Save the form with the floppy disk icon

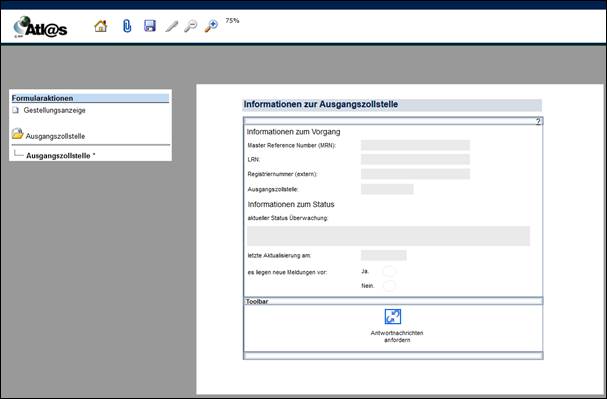[149, 26]
